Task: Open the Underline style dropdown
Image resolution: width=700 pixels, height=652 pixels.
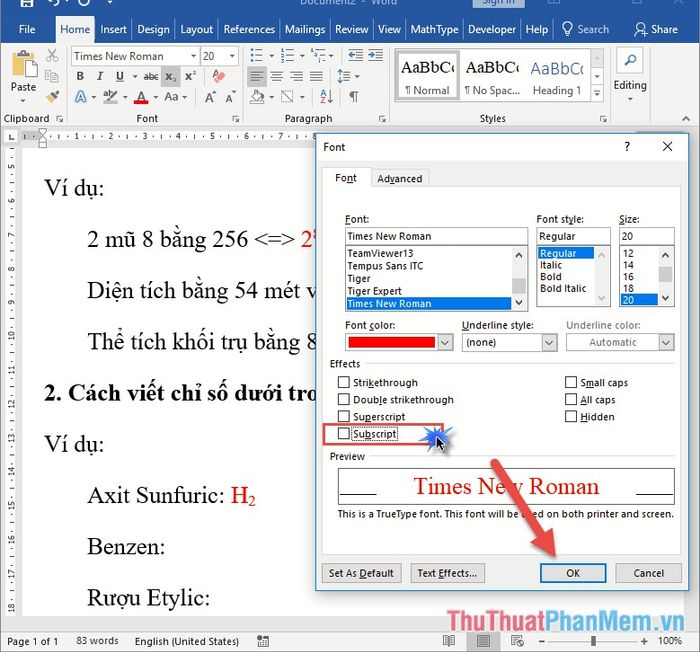Action: [x=549, y=343]
